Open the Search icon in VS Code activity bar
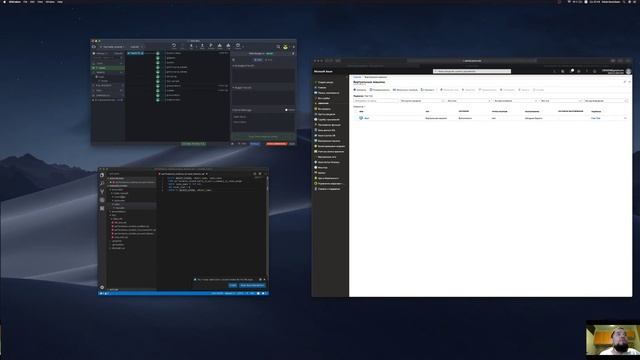The image size is (640, 360). point(102,183)
